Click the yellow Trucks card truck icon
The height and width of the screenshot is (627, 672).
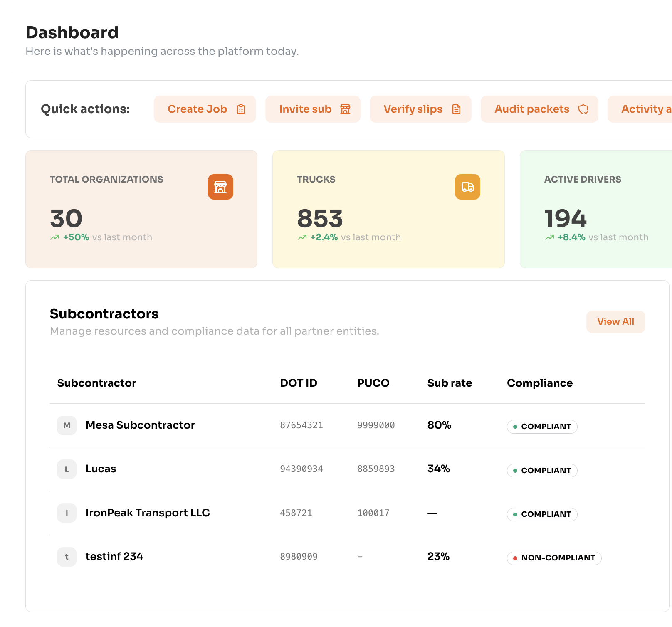click(467, 187)
